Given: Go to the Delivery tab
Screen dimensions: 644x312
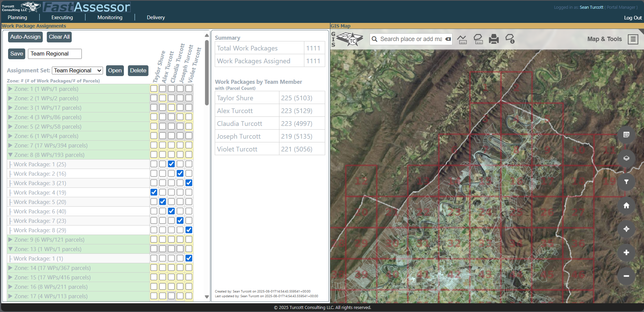Looking at the screenshot, I should (156, 18).
